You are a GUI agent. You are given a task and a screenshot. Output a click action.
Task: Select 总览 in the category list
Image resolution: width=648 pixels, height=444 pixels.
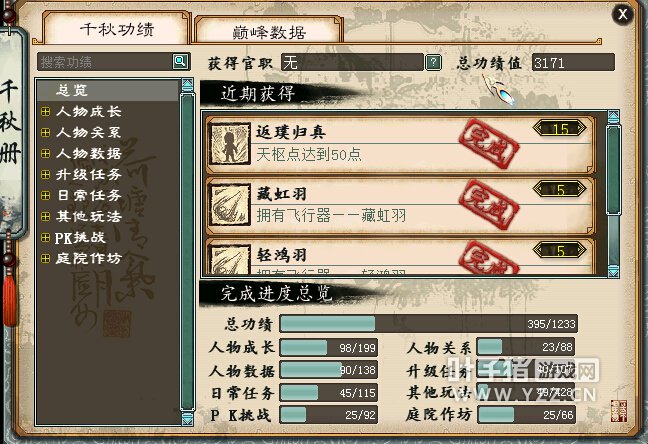coord(108,90)
